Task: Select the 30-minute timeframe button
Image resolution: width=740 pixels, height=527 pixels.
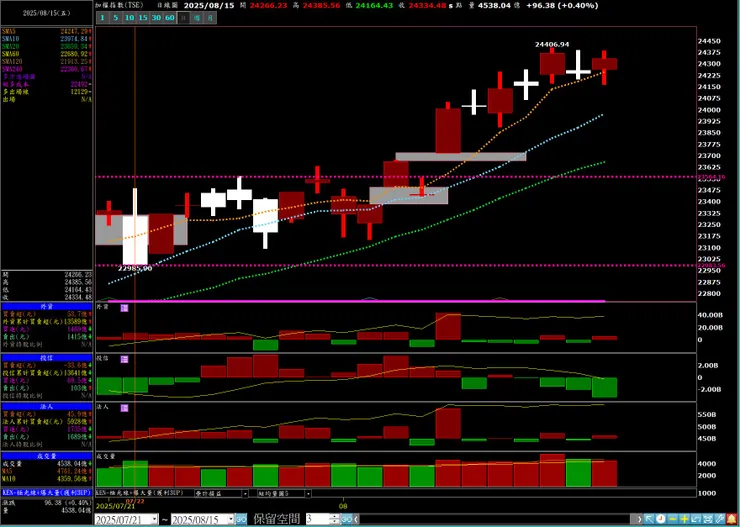Action: tap(156, 18)
